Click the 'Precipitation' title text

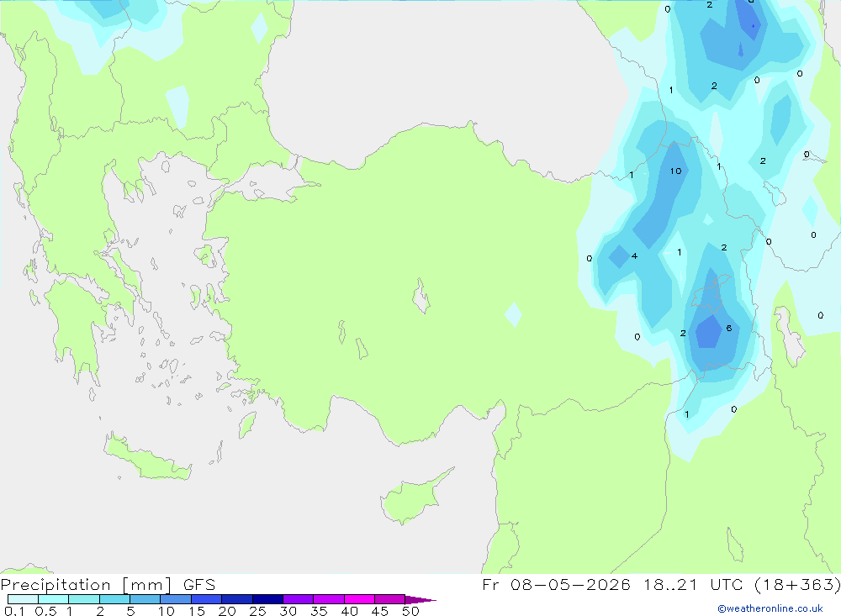pyautogui.click(x=56, y=584)
